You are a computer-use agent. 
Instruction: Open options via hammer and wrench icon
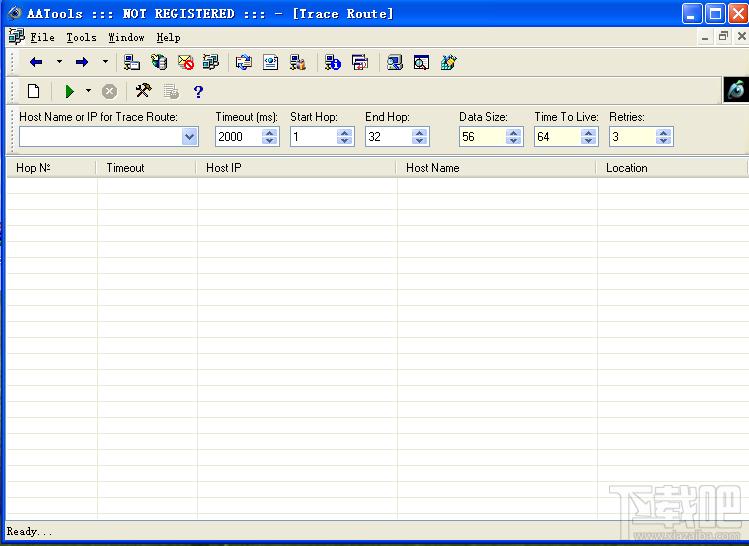143,90
